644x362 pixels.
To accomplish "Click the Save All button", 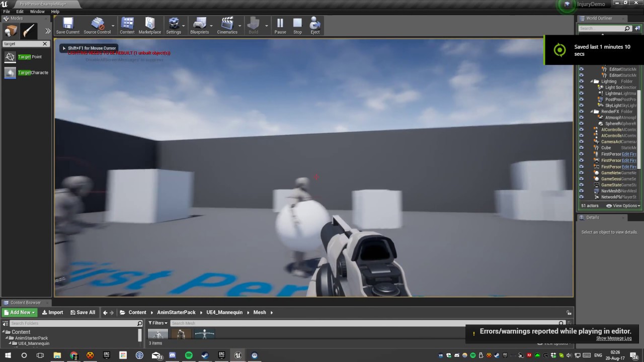I will pos(83,312).
